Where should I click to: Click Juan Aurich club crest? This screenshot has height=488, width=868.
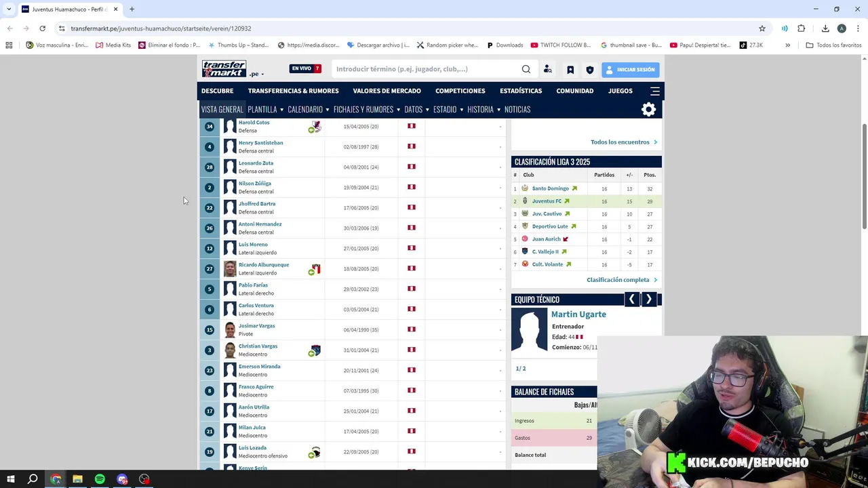tap(525, 239)
